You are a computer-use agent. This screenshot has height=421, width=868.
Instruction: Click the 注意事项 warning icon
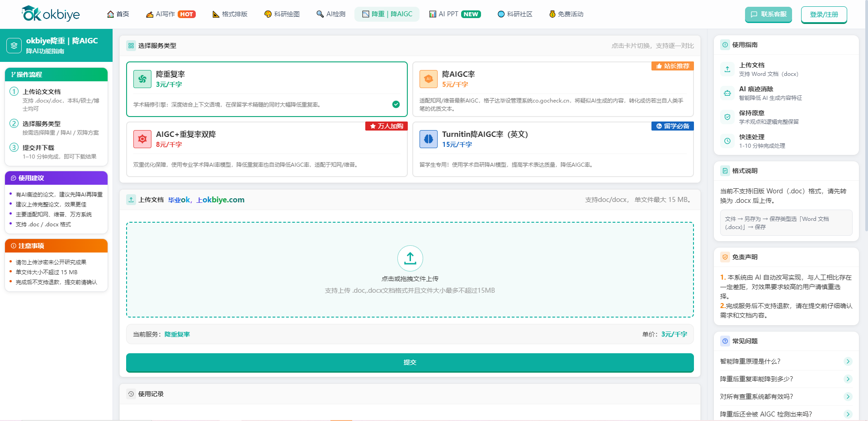point(14,246)
